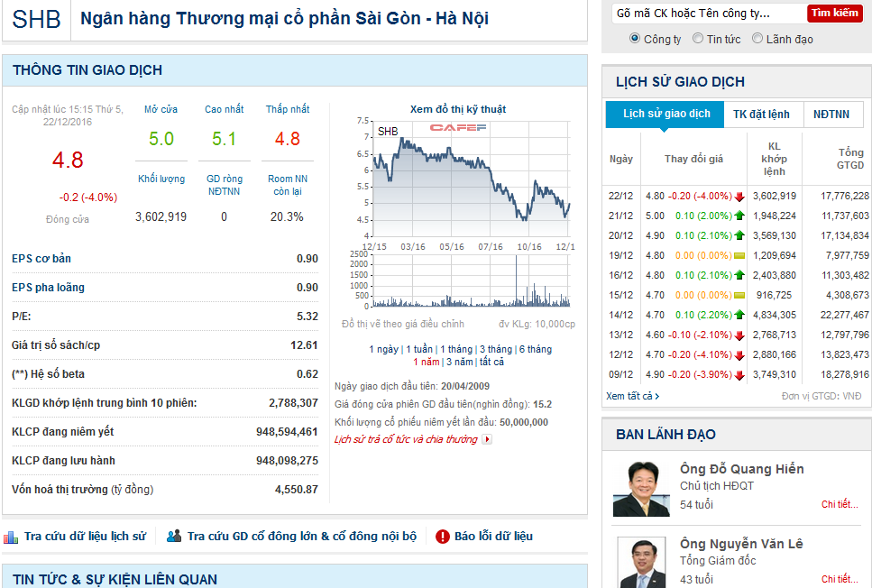872x588 pixels.
Task: Open Tra cứu dữ liệu lịch sử link
Action: point(85,537)
